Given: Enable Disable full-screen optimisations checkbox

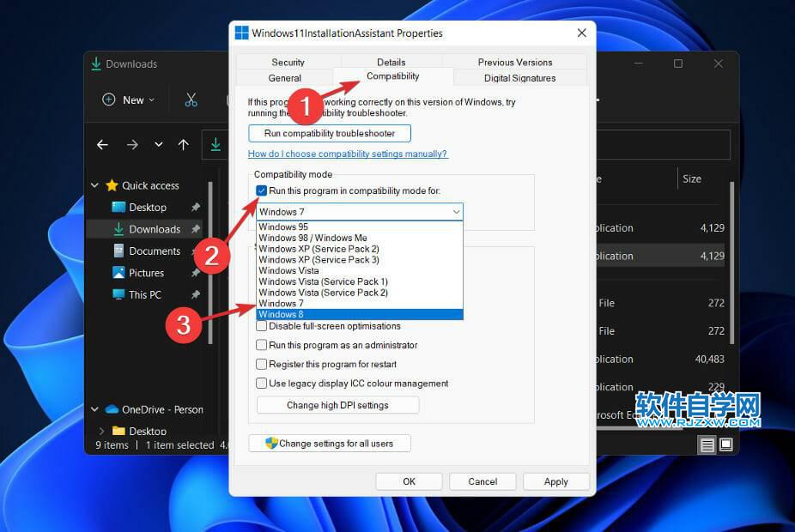Looking at the screenshot, I should pyautogui.click(x=262, y=326).
